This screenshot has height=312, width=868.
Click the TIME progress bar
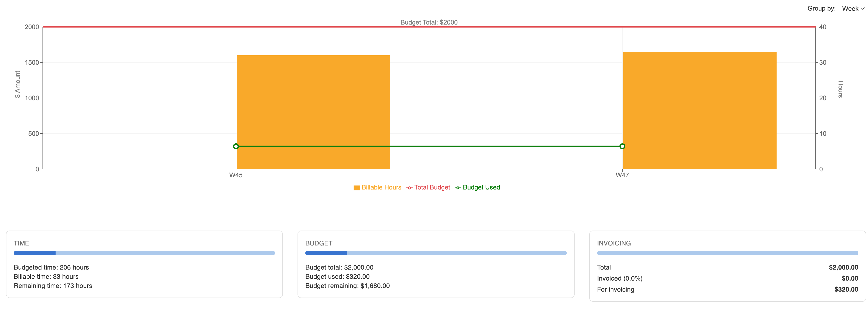144,253
